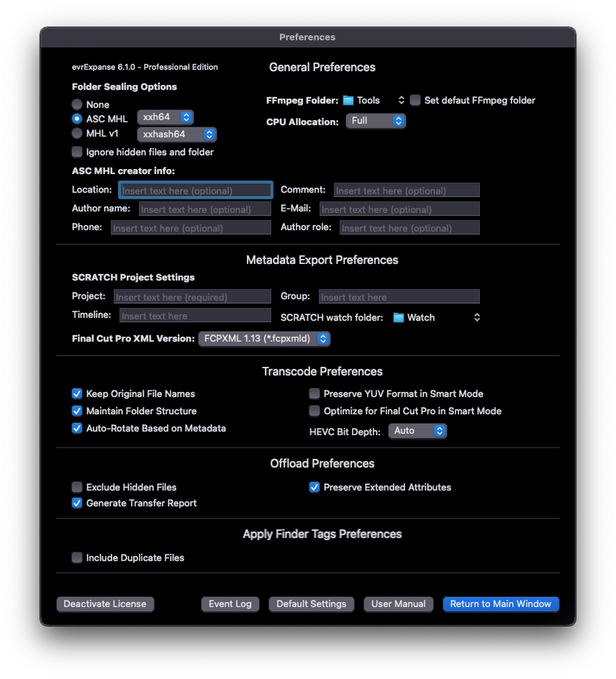Click the Deactivate License button
616x679 pixels.
(x=105, y=604)
